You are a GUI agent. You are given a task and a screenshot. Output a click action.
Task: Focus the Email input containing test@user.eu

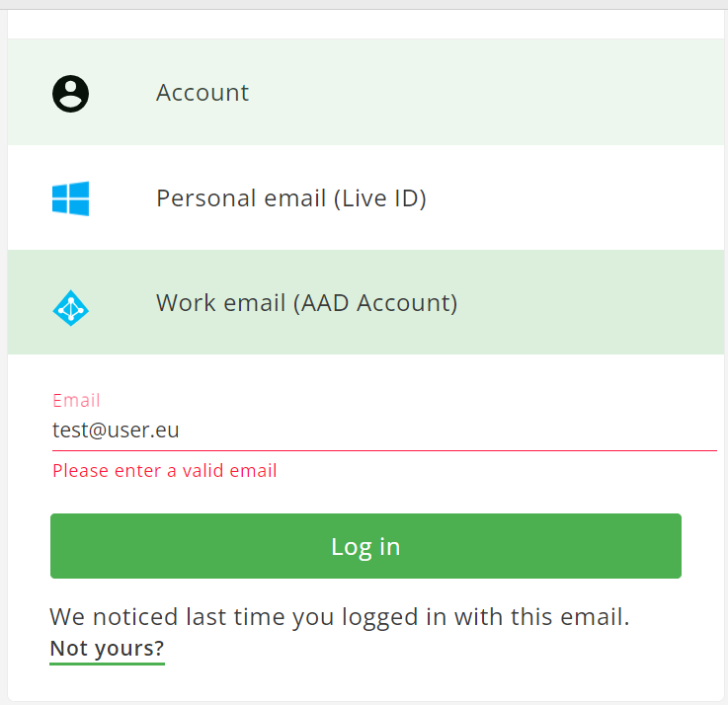pos(383,431)
